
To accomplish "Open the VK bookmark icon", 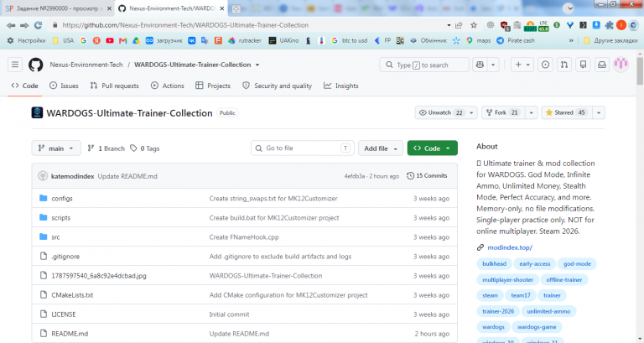I will [192, 40].
